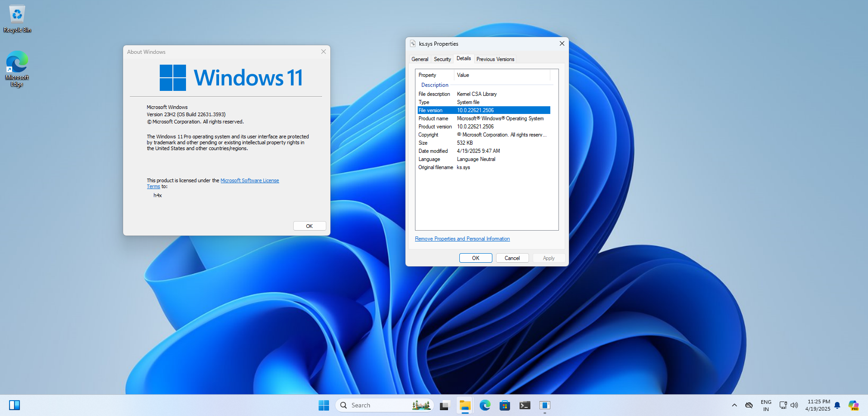Open the Terminal taskbar icon
This screenshot has width=868, height=416.
click(525, 406)
